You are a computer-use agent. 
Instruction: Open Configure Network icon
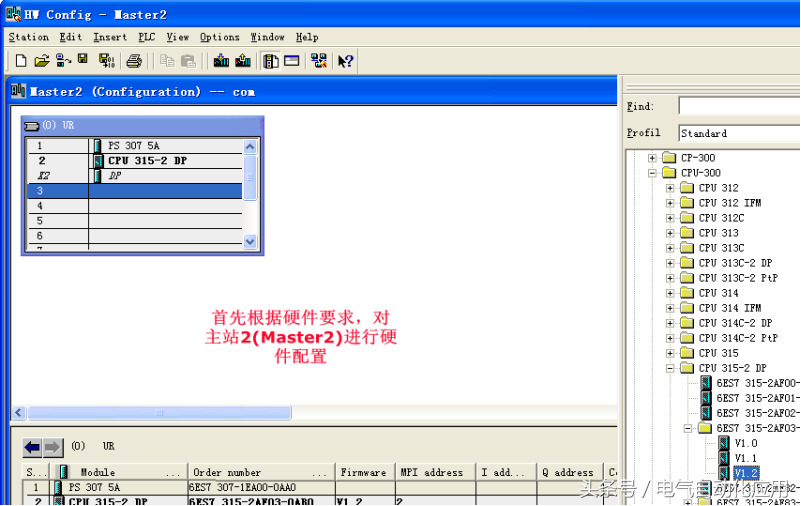click(x=318, y=61)
